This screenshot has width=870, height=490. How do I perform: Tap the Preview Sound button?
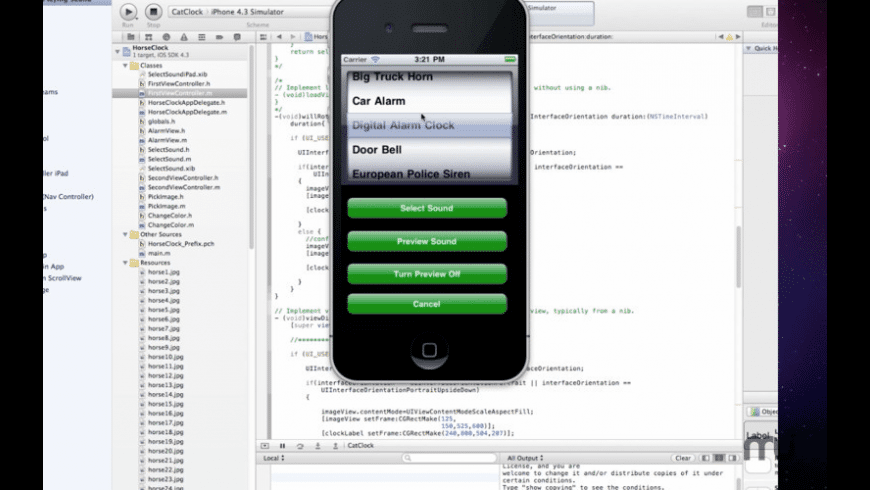pos(427,241)
